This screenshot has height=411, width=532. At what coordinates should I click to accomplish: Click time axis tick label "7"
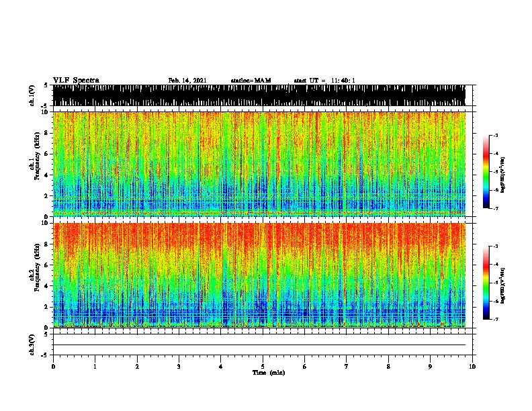point(347,367)
